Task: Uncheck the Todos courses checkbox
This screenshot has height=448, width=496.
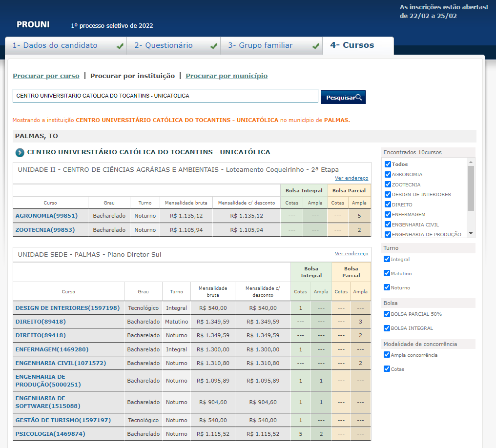Action: click(x=388, y=164)
